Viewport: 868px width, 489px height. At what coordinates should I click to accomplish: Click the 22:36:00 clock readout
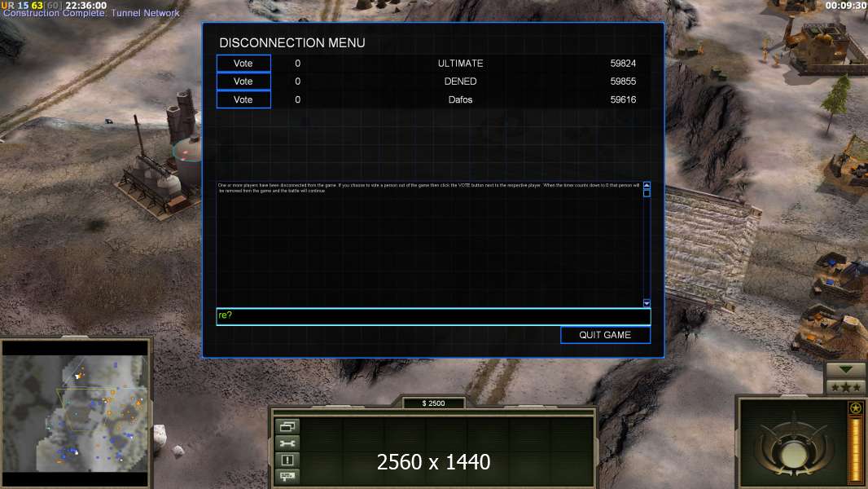tap(85, 5)
